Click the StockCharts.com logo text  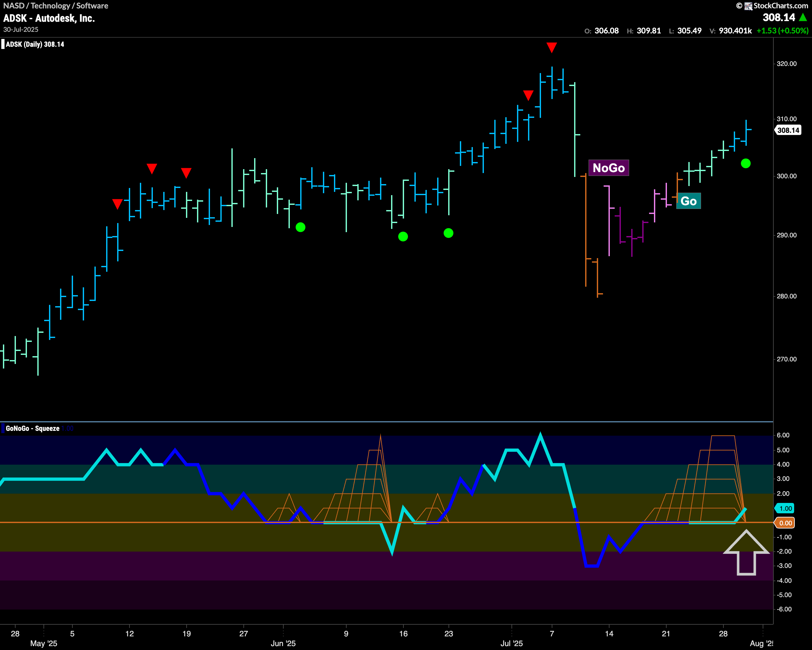click(x=781, y=6)
